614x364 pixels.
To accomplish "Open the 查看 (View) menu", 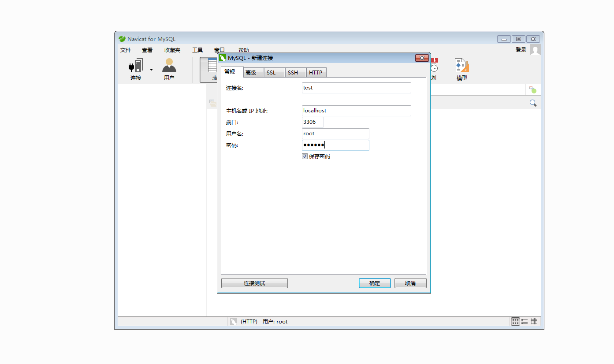I will 147,50.
